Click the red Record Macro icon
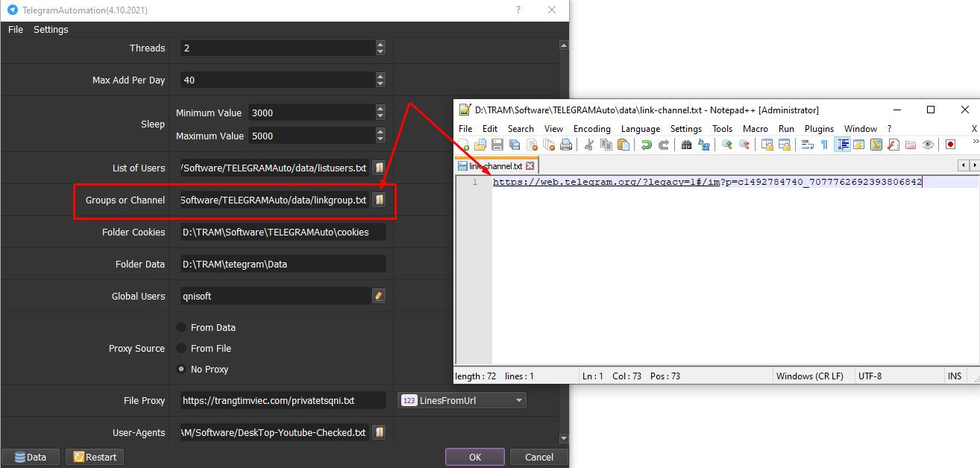The height and width of the screenshot is (468, 980). tap(950, 145)
